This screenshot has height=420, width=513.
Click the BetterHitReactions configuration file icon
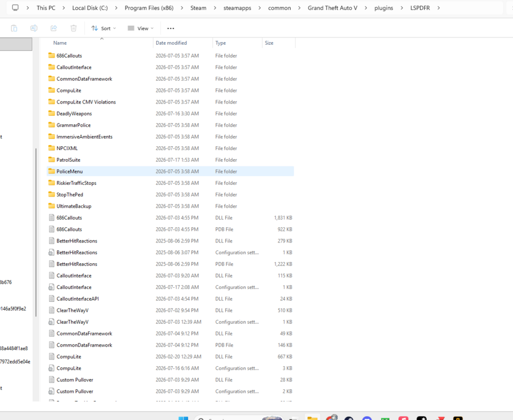point(52,252)
